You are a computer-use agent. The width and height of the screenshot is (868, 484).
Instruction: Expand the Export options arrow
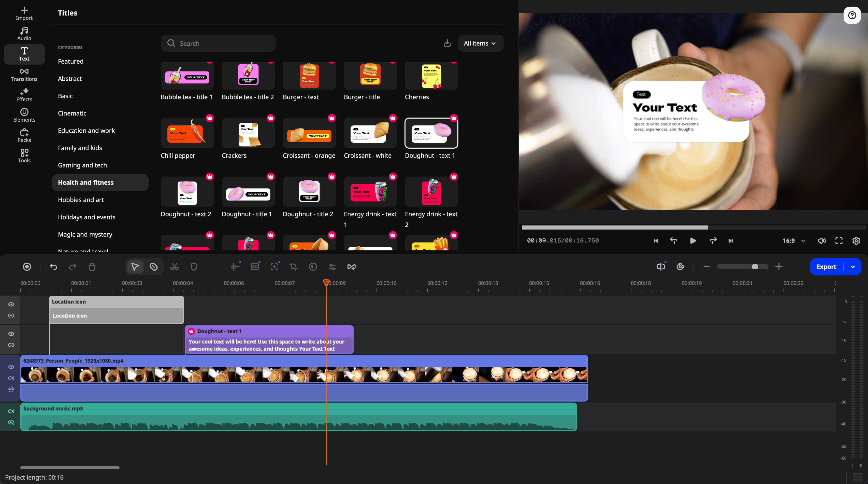pos(852,267)
